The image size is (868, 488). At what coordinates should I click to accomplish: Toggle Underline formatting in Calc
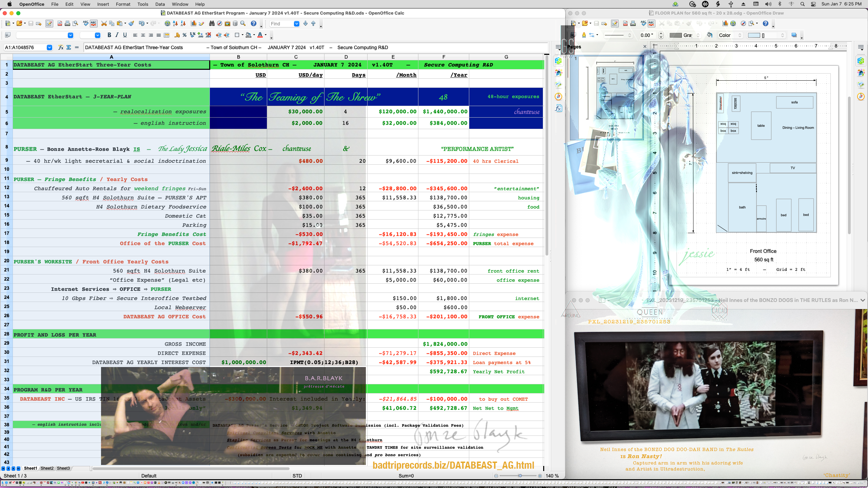(125, 35)
